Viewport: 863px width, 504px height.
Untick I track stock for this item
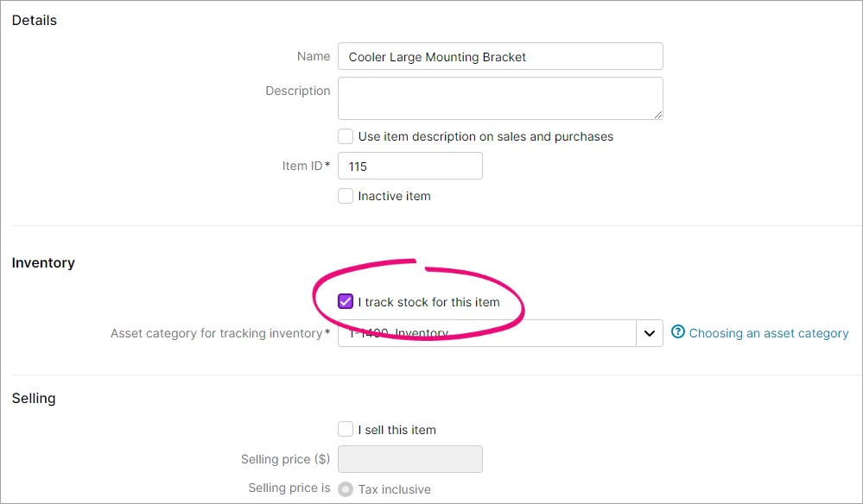(x=345, y=302)
